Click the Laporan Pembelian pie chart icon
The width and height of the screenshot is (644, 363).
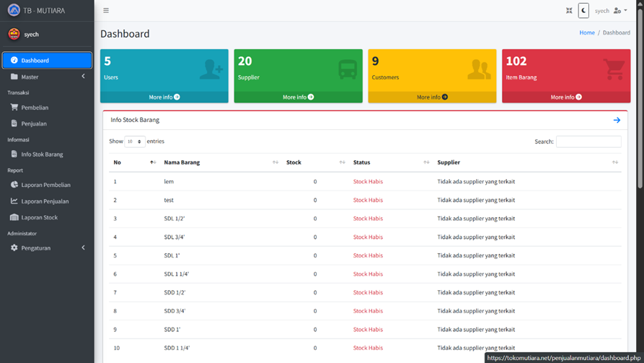tap(14, 185)
